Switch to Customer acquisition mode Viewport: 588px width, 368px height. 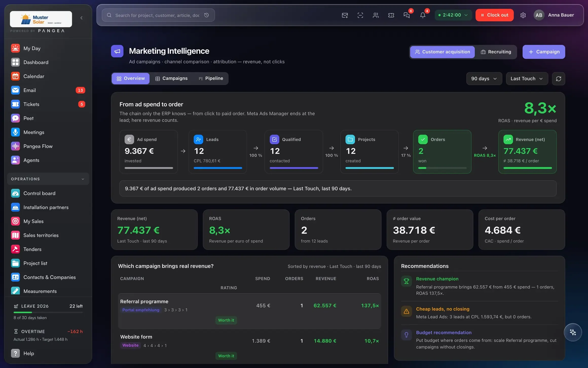point(442,52)
